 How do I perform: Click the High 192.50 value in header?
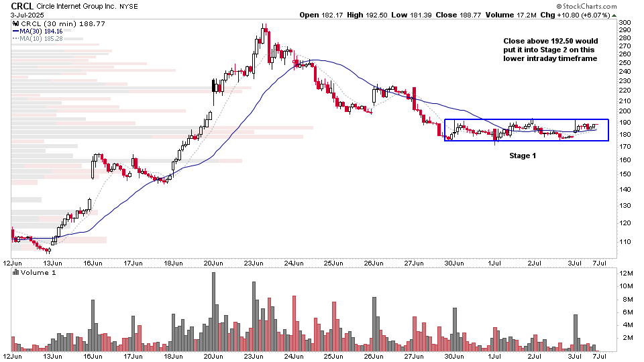point(367,15)
